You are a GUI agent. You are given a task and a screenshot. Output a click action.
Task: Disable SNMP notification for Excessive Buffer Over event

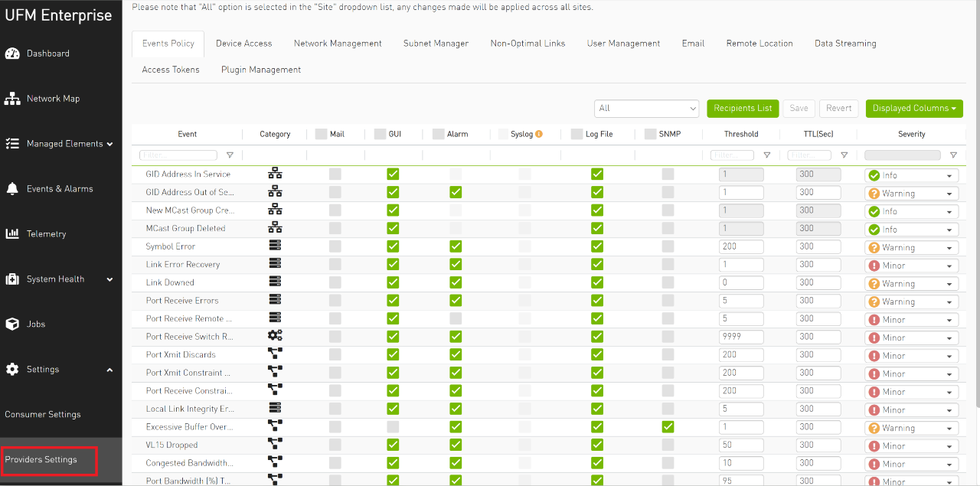(x=668, y=427)
